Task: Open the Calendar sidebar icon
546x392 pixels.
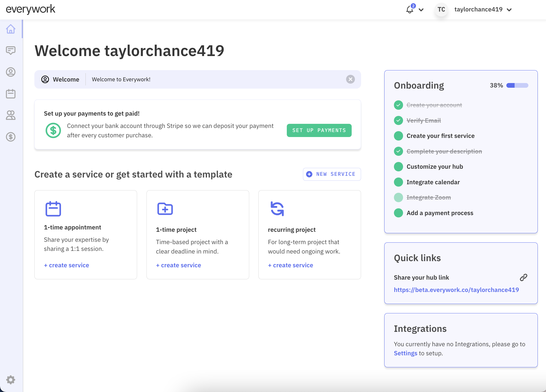Action: click(x=11, y=94)
